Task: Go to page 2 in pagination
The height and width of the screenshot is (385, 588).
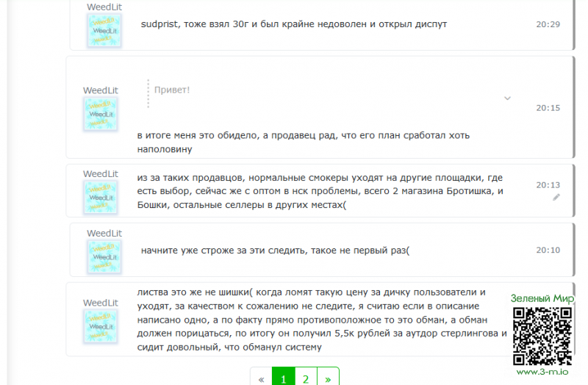Action: (305, 378)
